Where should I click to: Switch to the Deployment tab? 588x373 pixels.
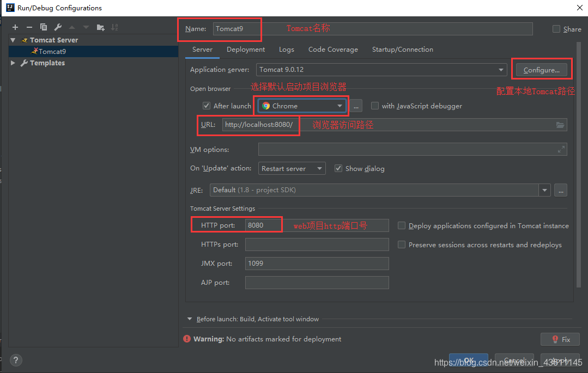click(246, 50)
